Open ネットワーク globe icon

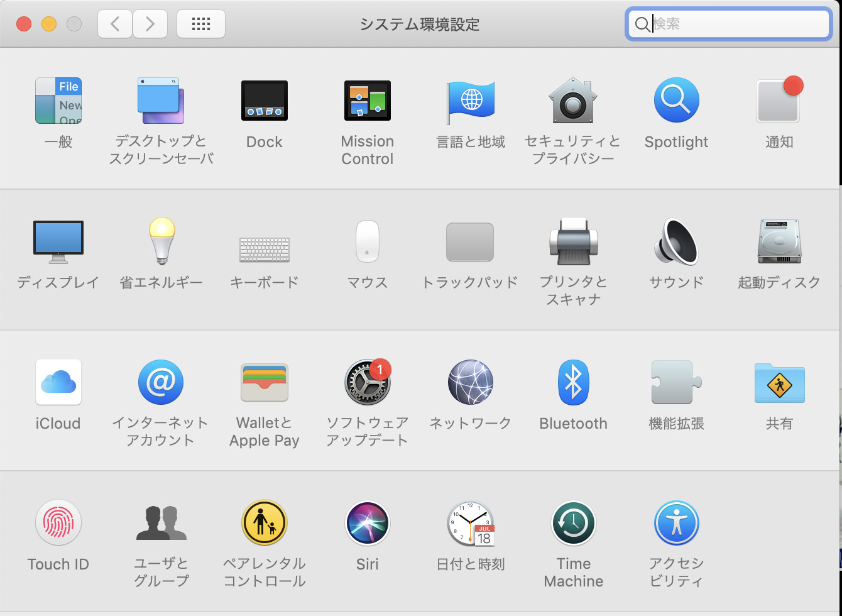tap(471, 382)
